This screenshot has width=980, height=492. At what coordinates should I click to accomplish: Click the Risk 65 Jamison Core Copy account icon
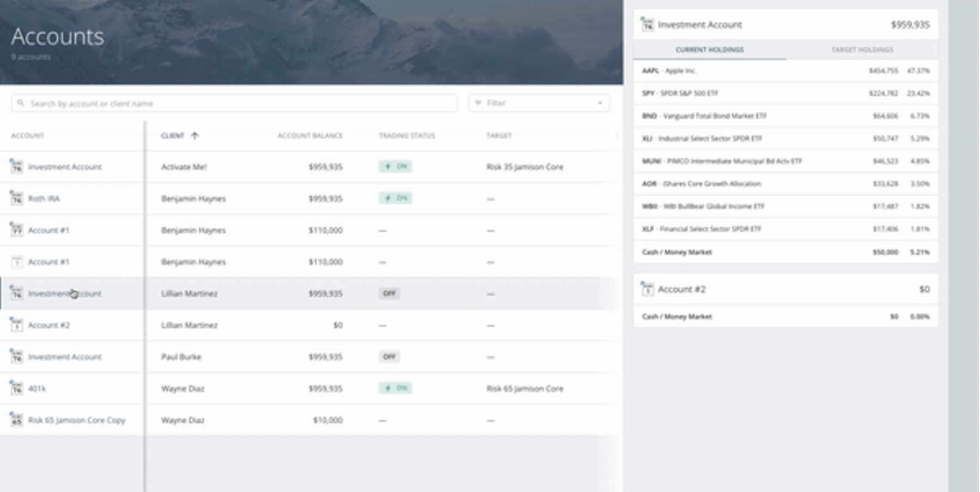click(x=16, y=420)
